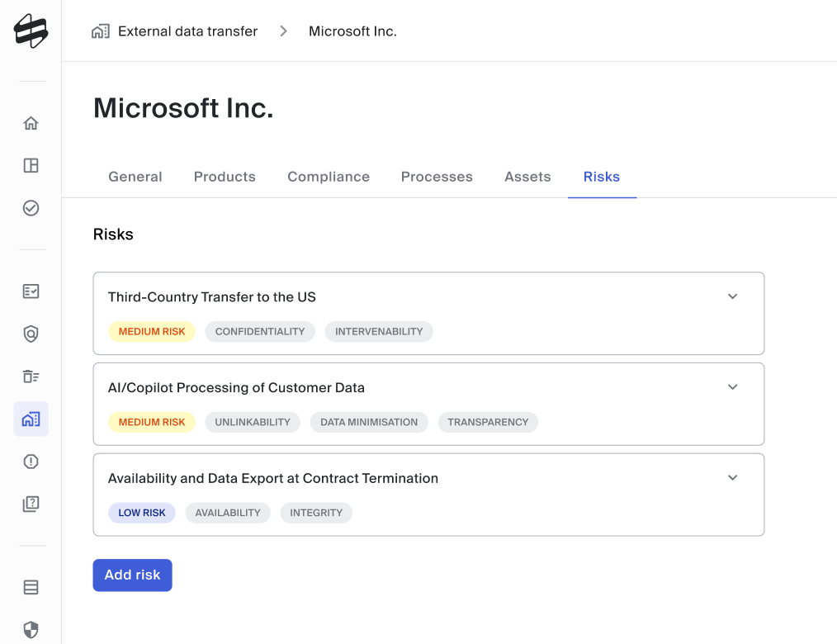Click the Third-Country Transfer to the US title
Image resolution: width=837 pixels, height=644 pixels.
(212, 297)
